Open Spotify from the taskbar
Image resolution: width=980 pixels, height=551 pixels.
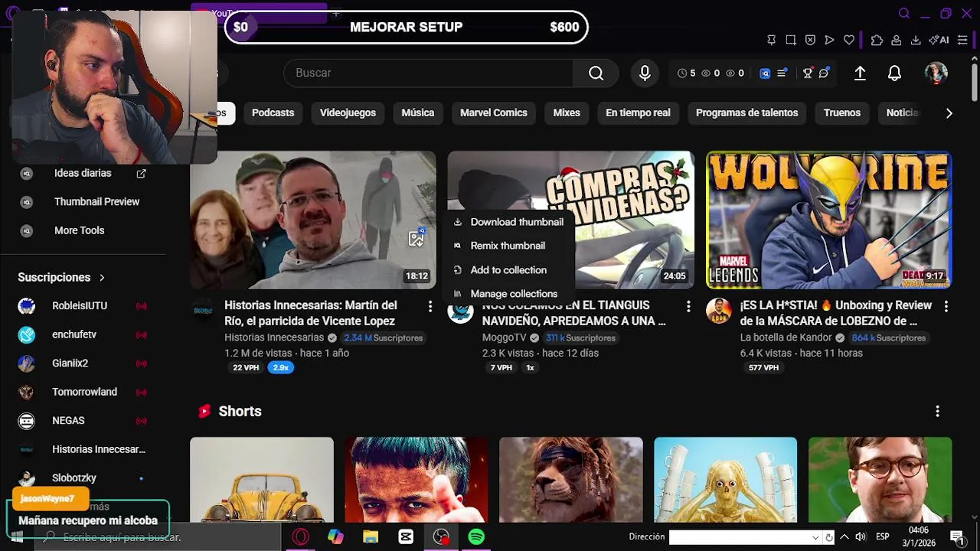476,537
